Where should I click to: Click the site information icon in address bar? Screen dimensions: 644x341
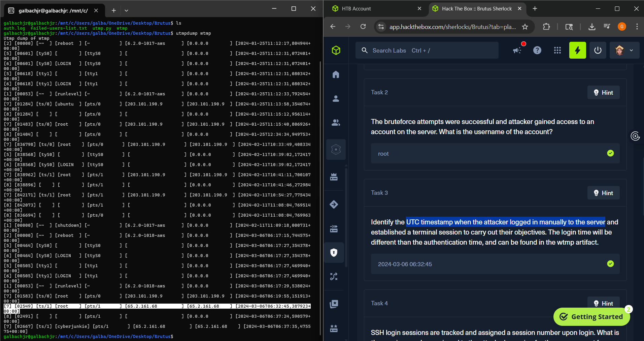[381, 27]
